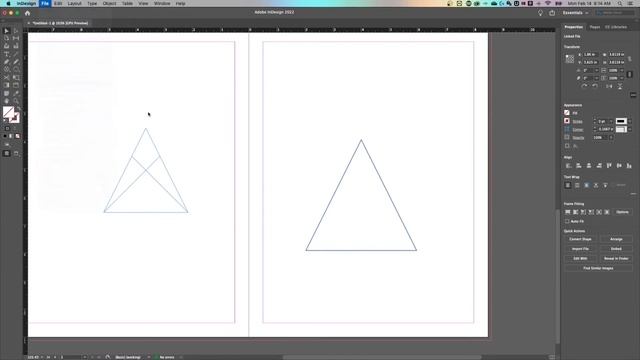Image resolution: width=640 pixels, height=360 pixels.
Task: Click the Fill swatch in Appearance
Action: [567, 113]
